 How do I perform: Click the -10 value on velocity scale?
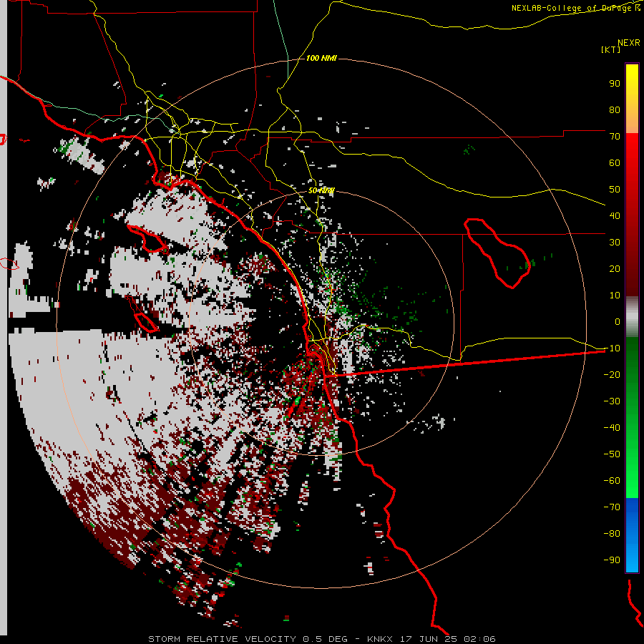pos(612,348)
